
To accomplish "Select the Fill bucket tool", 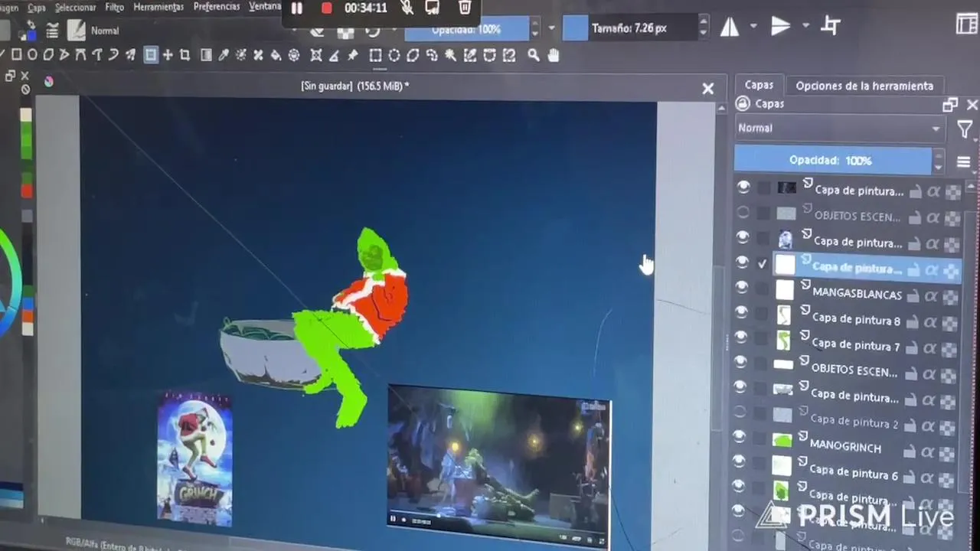I will coord(276,55).
